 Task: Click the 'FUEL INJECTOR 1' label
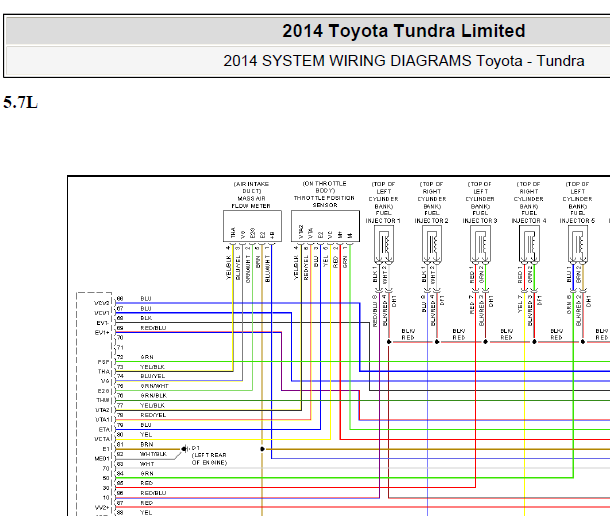coord(383,217)
